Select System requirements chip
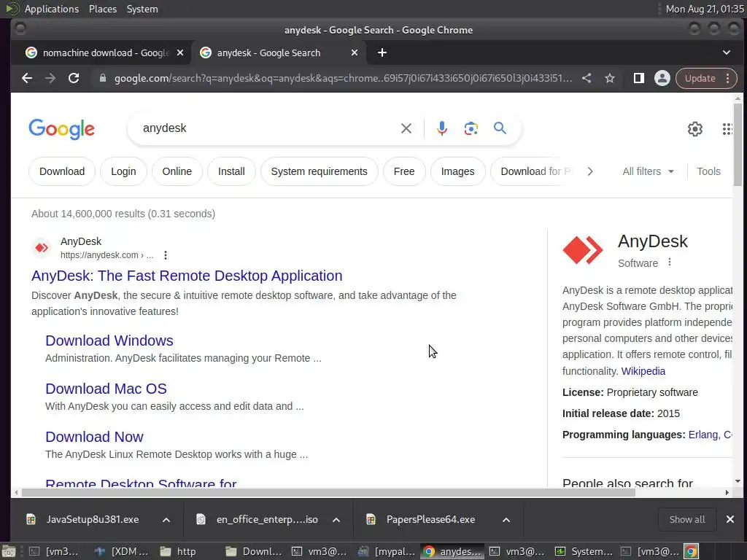This screenshot has height=560, width=747. [x=320, y=171]
